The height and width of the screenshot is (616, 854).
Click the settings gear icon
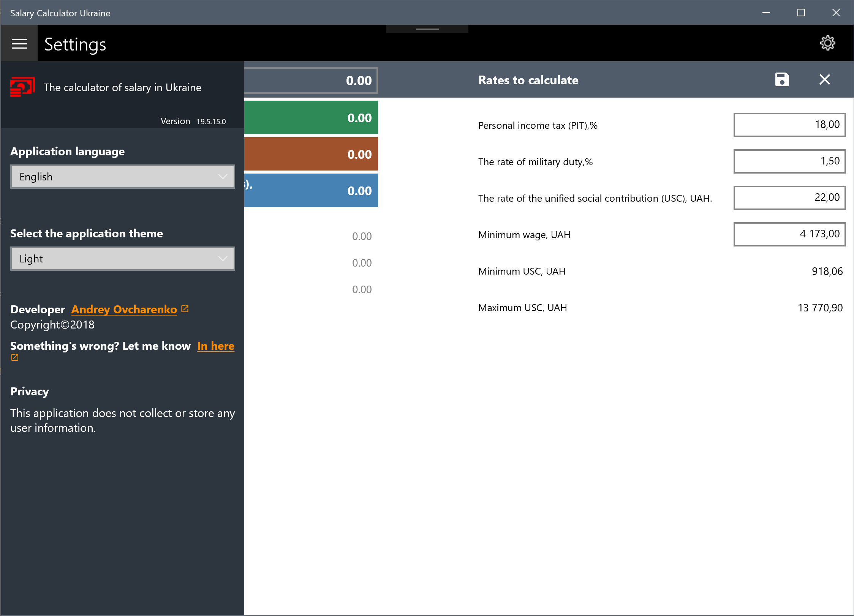827,43
